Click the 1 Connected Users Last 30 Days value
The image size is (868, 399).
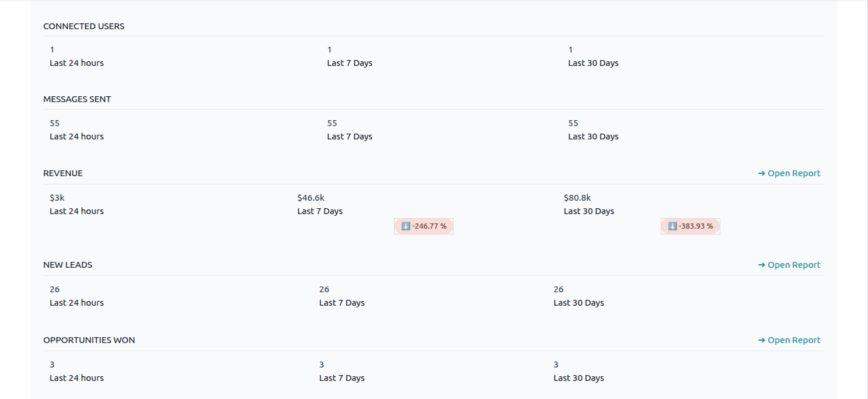click(570, 49)
